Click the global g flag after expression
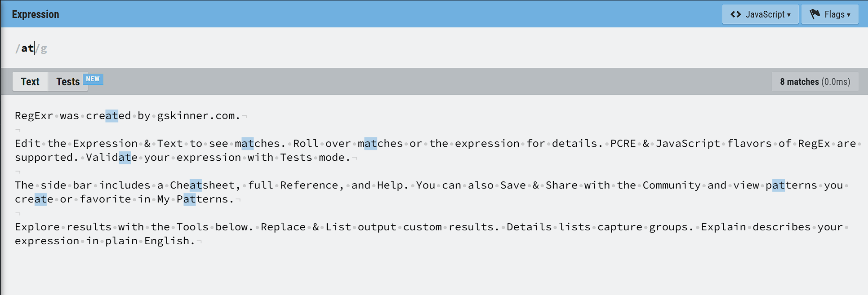The width and height of the screenshot is (868, 295). click(x=44, y=48)
